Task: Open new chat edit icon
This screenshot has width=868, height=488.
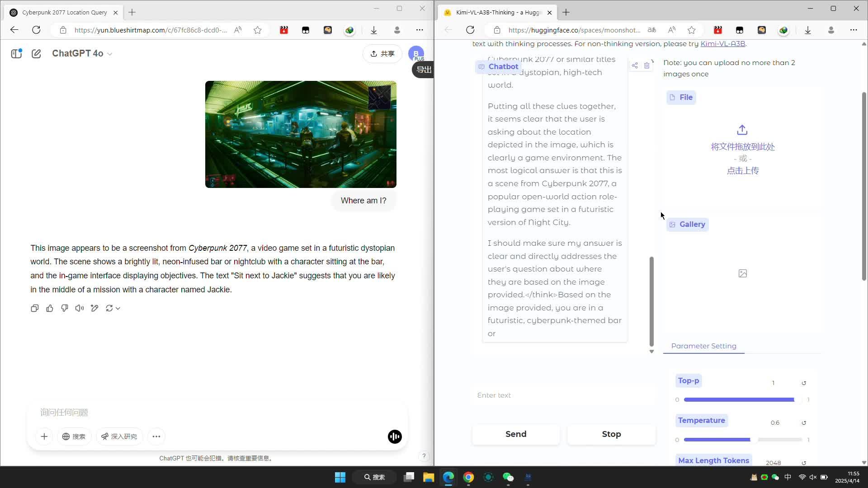Action: tap(36, 54)
